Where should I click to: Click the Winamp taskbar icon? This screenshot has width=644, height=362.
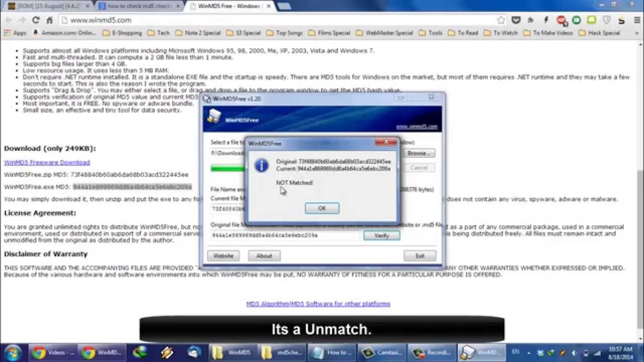[168, 352]
